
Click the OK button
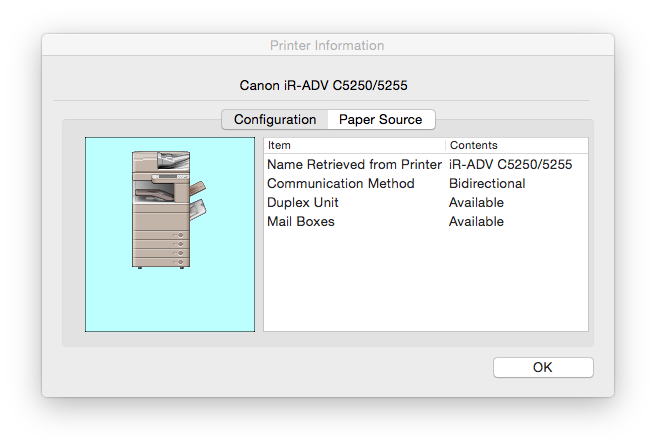pos(543,367)
